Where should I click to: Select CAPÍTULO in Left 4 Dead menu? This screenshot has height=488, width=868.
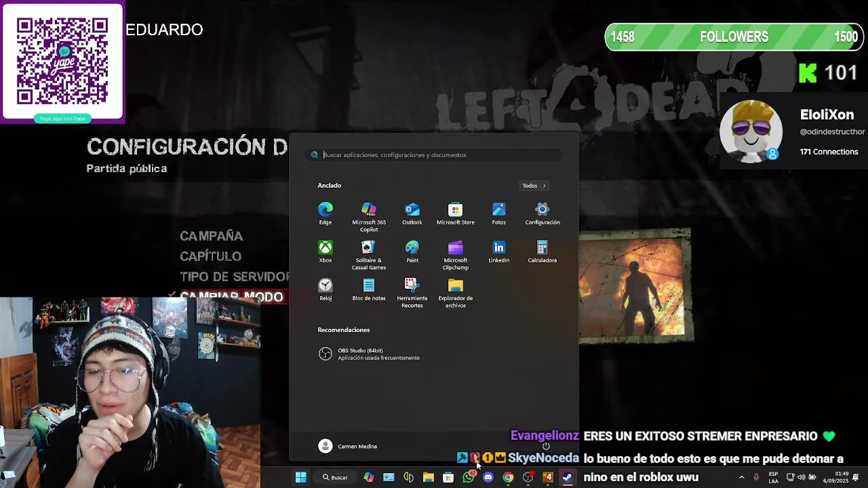210,256
